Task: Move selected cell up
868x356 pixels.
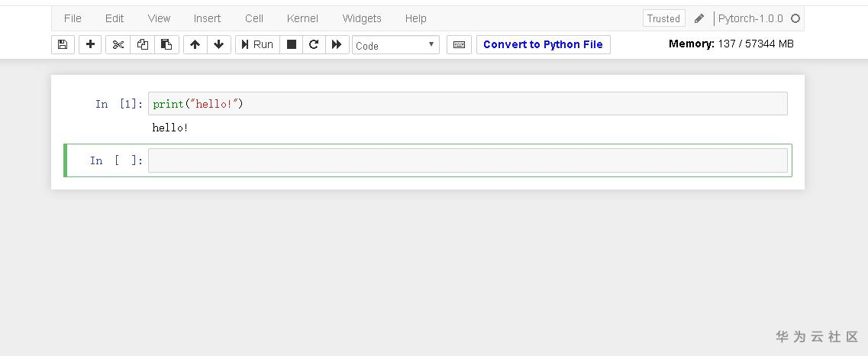Action: tap(195, 45)
